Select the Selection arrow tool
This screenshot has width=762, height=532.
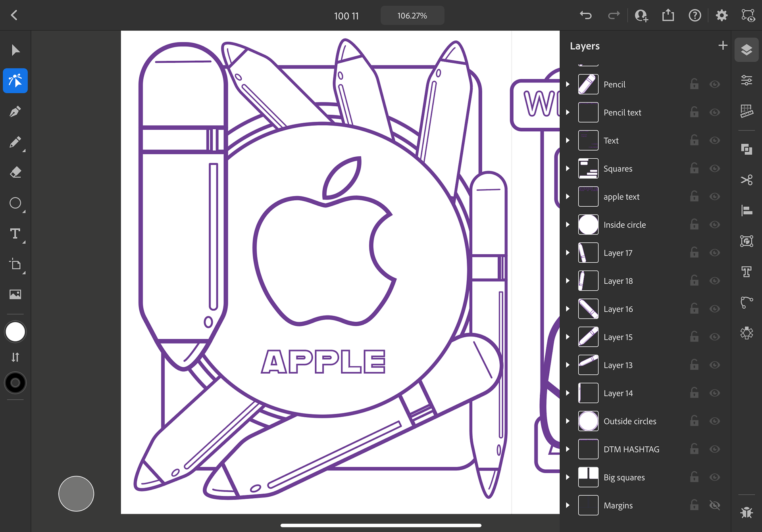(15, 50)
